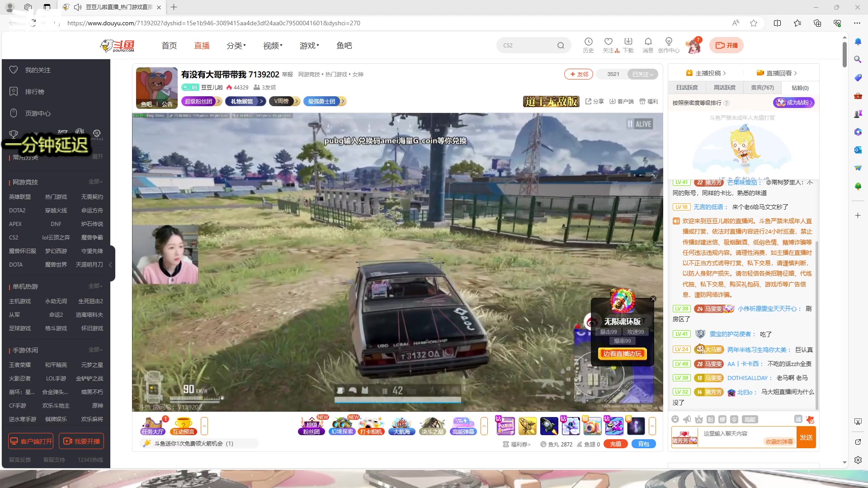
Task: Click the Douyu logo
Action: click(x=118, y=46)
